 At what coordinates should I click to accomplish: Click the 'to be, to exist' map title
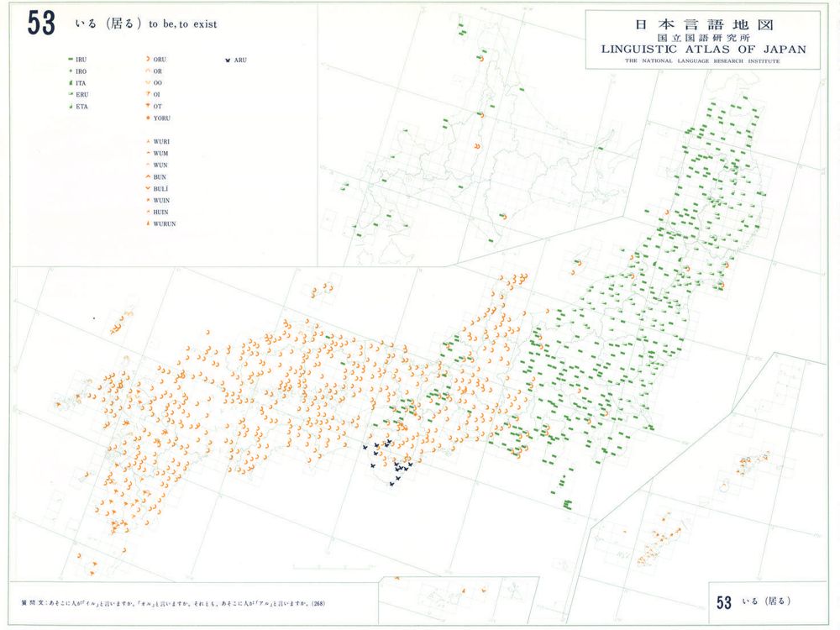pos(182,24)
